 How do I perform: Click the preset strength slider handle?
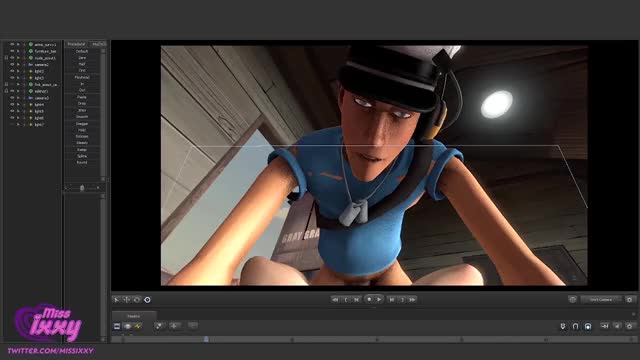pos(82,188)
